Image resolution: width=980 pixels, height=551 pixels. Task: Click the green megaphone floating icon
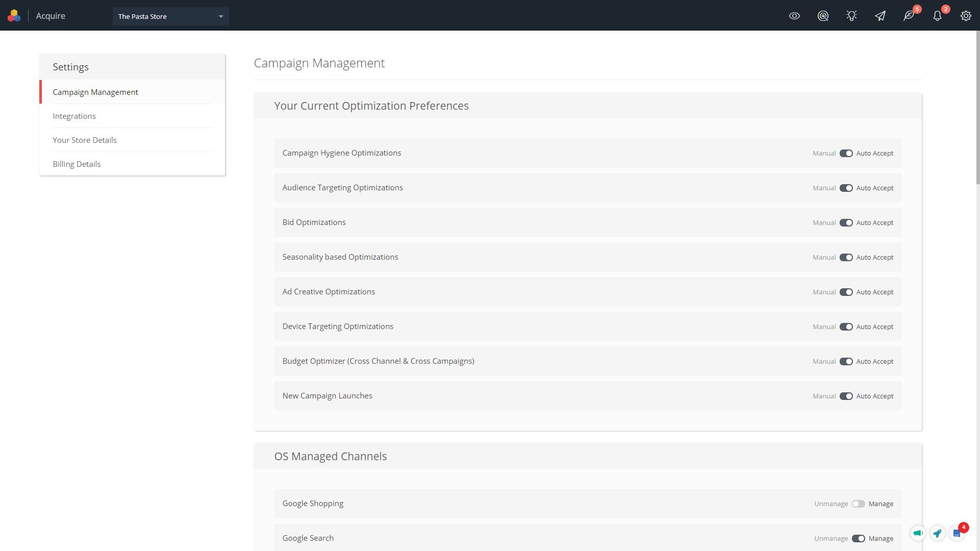918,534
